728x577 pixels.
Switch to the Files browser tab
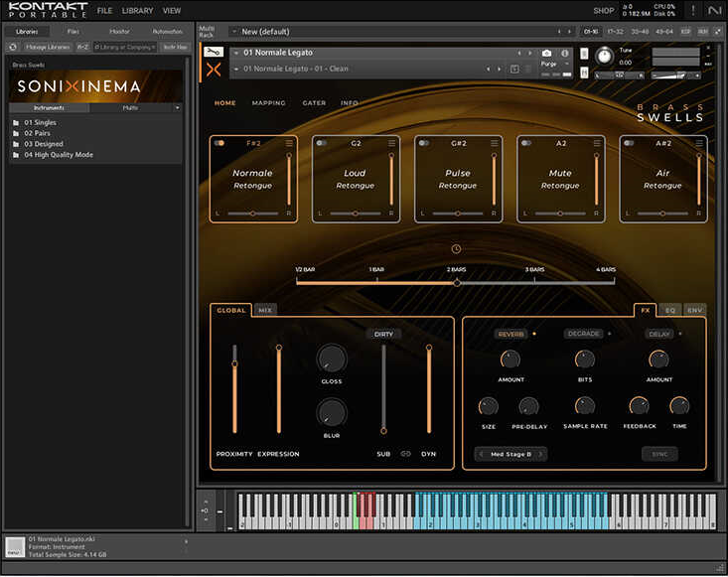coord(73,32)
